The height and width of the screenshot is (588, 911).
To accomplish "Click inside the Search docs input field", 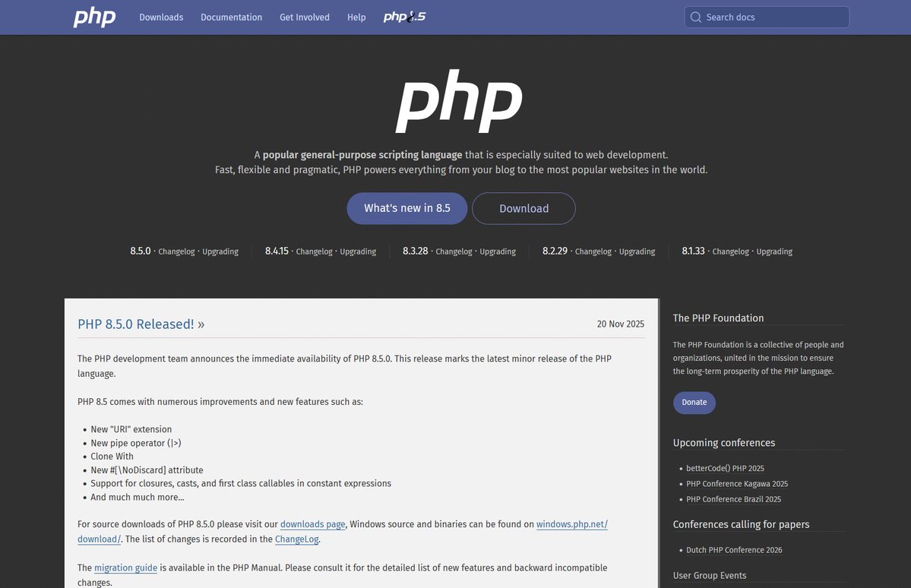I will coord(767,17).
